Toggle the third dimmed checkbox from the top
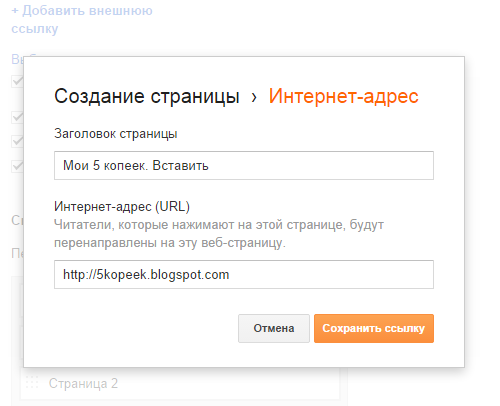The image size is (500, 406). [17, 141]
